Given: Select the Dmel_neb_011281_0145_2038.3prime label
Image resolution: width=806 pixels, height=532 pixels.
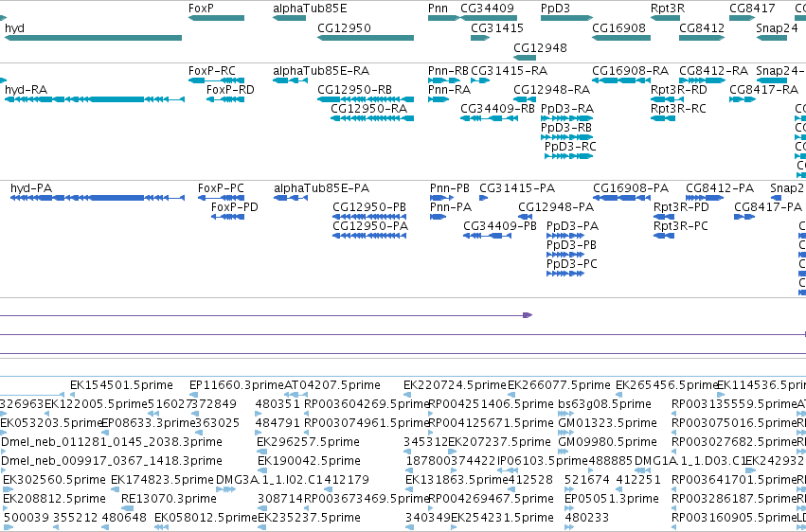Looking at the screenshot, I should click(x=112, y=442).
